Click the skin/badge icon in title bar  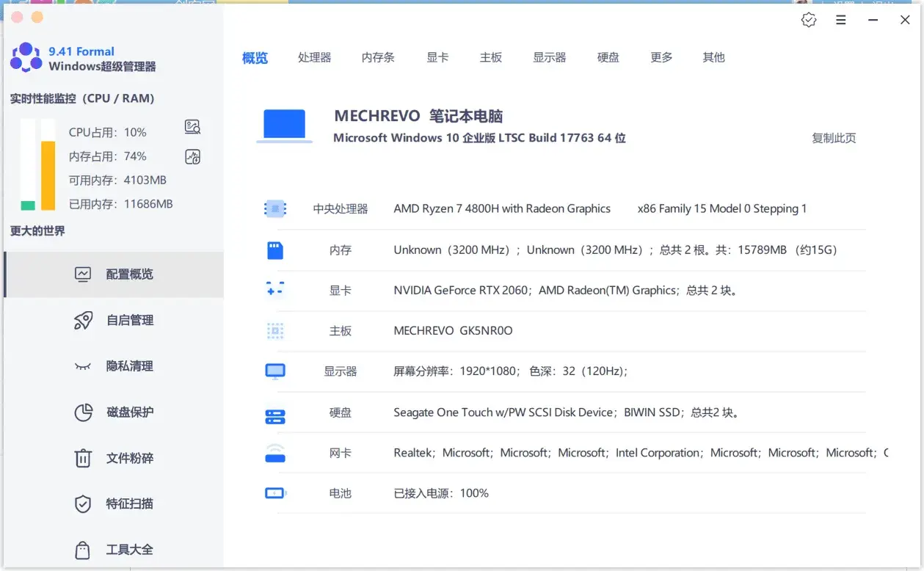point(809,21)
